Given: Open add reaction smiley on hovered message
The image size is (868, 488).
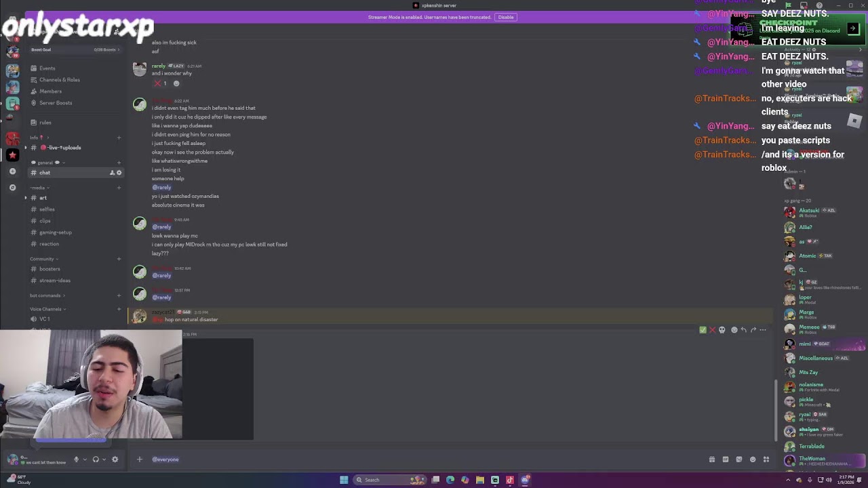Looking at the screenshot, I should click(734, 330).
